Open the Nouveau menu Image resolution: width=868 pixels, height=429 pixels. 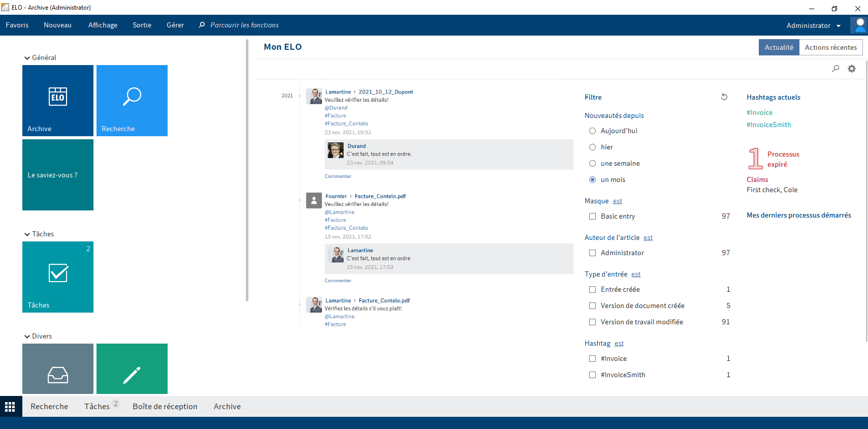click(x=57, y=25)
